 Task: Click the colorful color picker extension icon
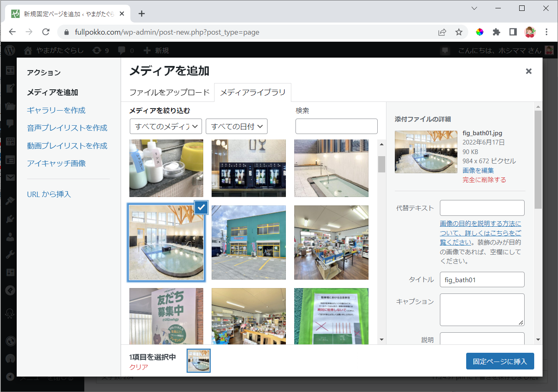coord(480,32)
